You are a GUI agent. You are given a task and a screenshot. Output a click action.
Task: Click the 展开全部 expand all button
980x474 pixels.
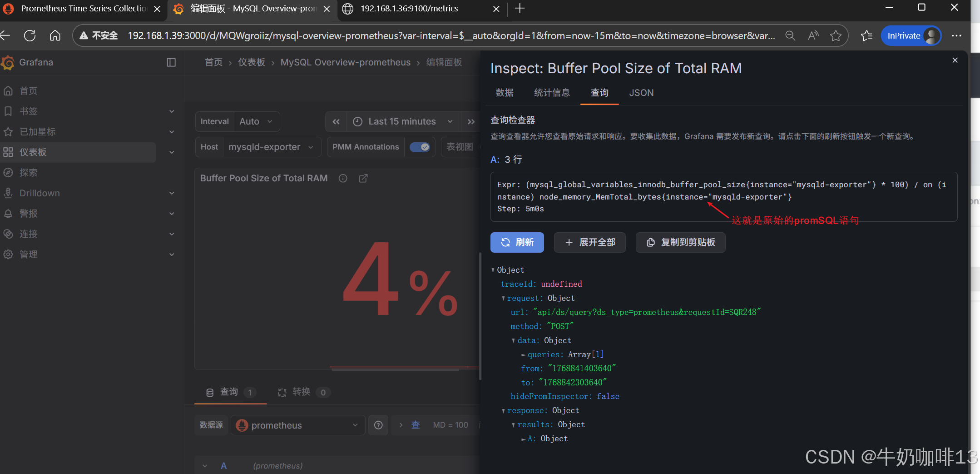point(590,242)
